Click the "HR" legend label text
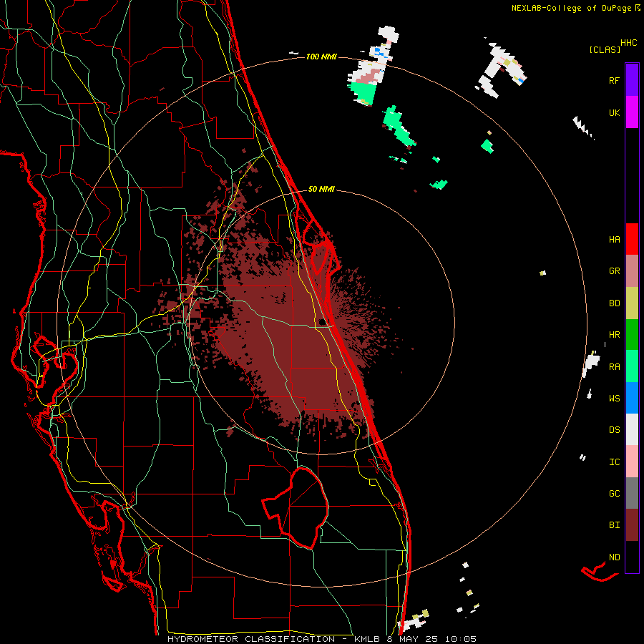 [614, 335]
